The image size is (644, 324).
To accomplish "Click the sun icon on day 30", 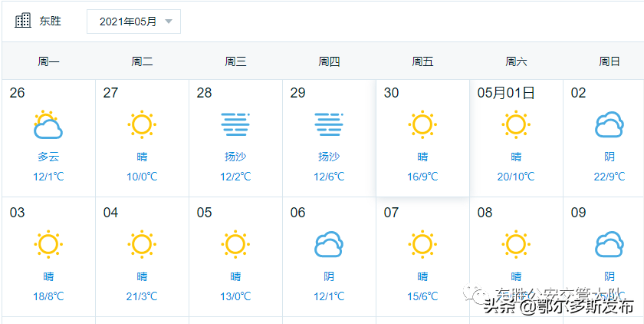I will 422,124.
